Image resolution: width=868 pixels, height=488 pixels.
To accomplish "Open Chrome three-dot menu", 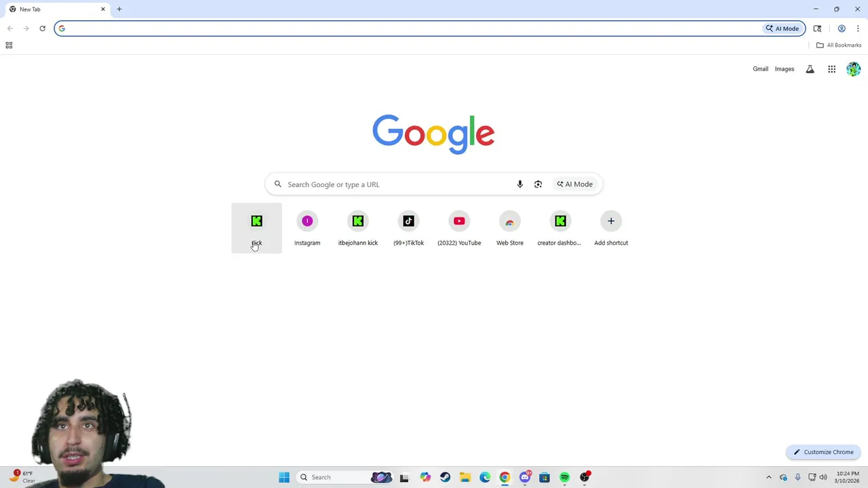I will point(858,28).
